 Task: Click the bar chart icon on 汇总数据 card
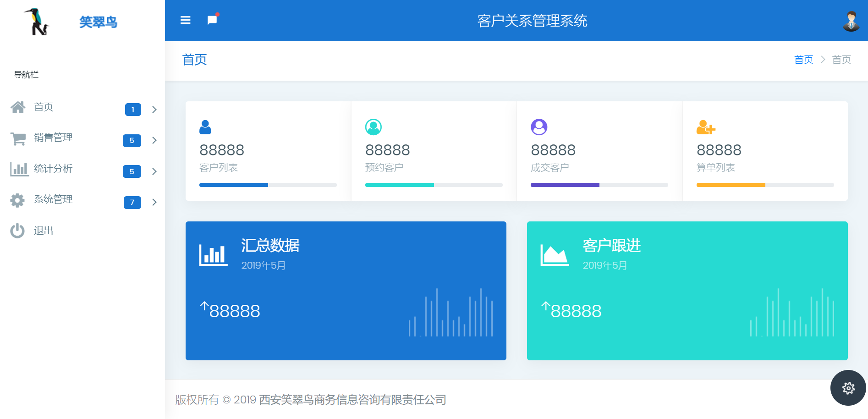click(x=213, y=255)
